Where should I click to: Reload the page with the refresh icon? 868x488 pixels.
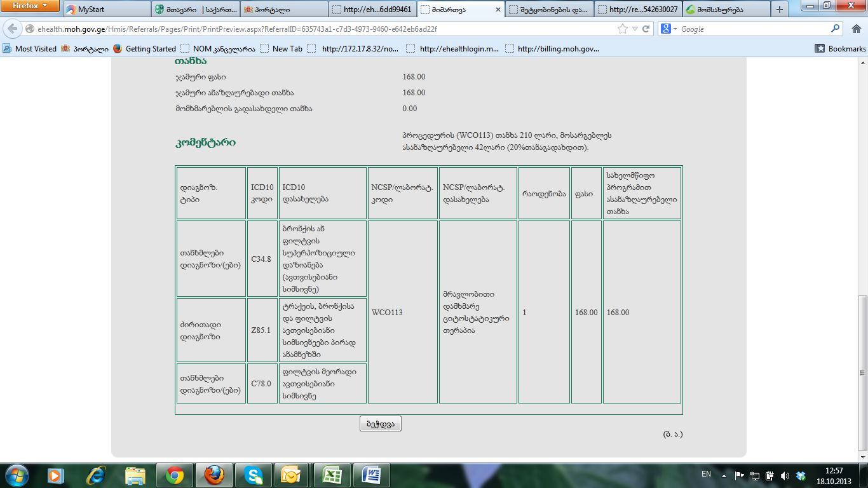(646, 29)
